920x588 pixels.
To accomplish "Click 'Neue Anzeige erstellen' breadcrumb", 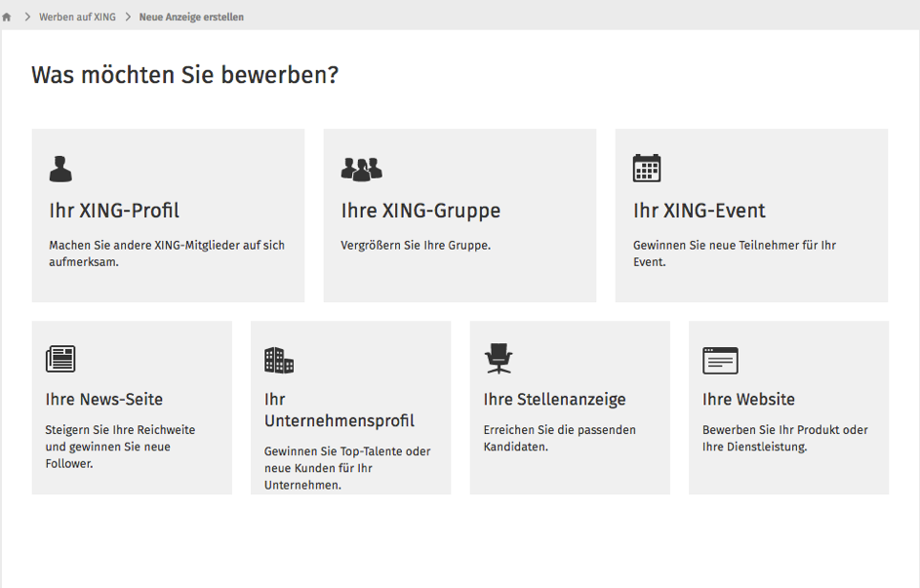I will tap(191, 17).
